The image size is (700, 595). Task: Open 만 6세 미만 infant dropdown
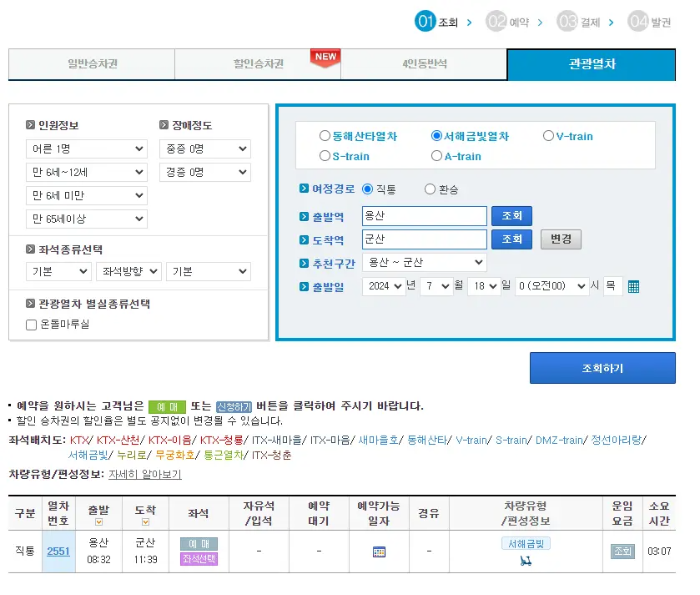point(87,195)
